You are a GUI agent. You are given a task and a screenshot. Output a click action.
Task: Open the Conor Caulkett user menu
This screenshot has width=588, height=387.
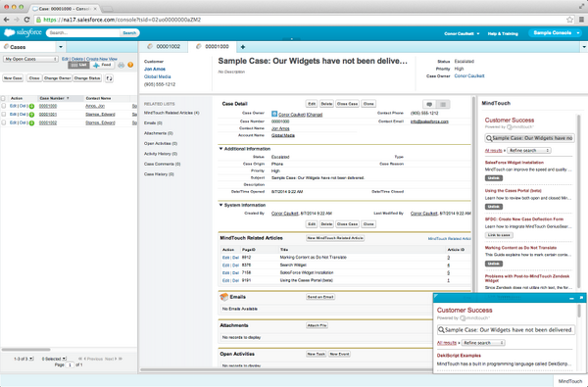point(462,33)
